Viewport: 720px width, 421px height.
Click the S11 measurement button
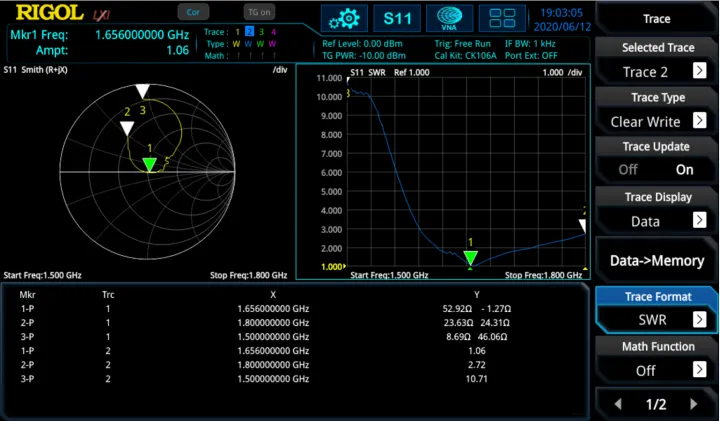(x=397, y=18)
